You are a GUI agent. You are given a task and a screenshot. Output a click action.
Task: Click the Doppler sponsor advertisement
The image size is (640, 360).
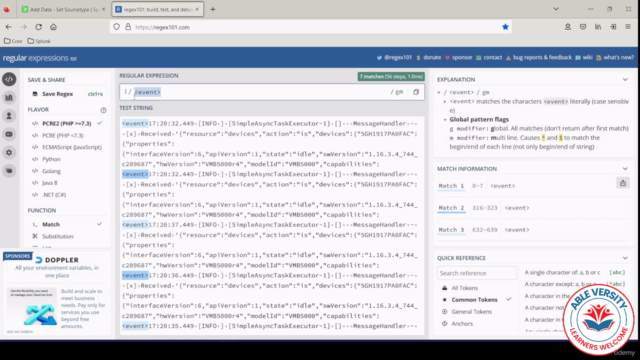[x=57, y=293]
